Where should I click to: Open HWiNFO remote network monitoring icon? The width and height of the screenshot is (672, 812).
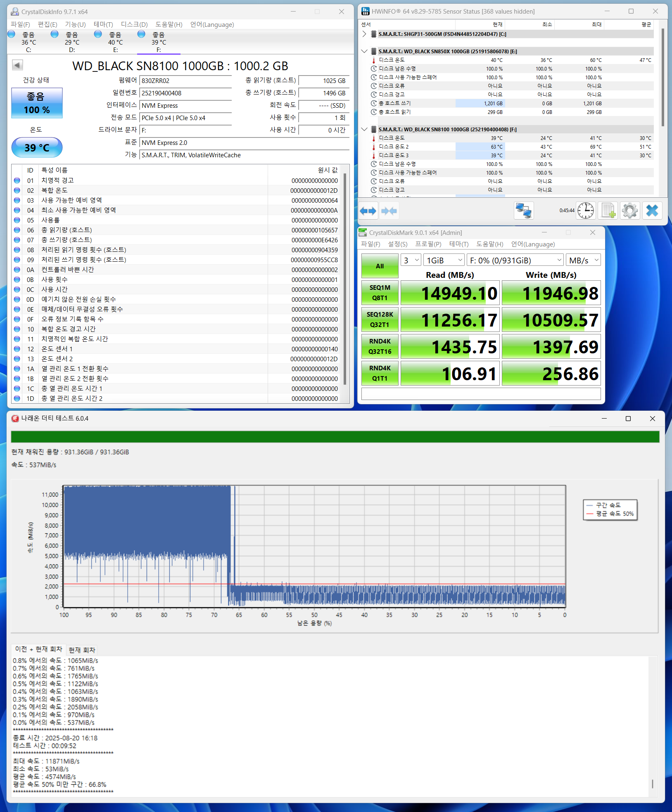click(523, 211)
